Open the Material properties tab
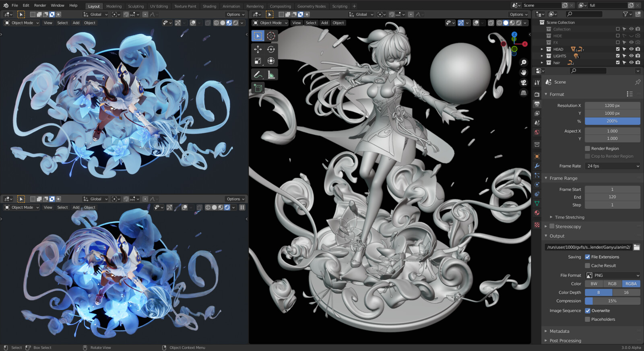Screen dimensions: 644x351 pyautogui.click(x=537, y=213)
